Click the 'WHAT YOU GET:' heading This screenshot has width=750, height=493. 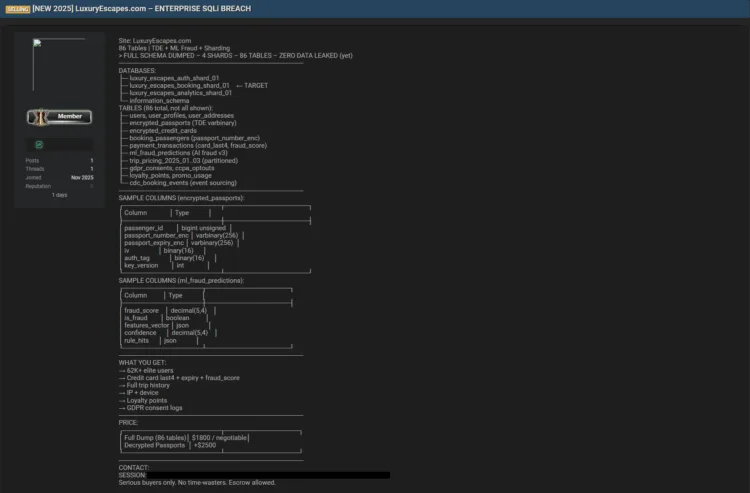coord(143,363)
